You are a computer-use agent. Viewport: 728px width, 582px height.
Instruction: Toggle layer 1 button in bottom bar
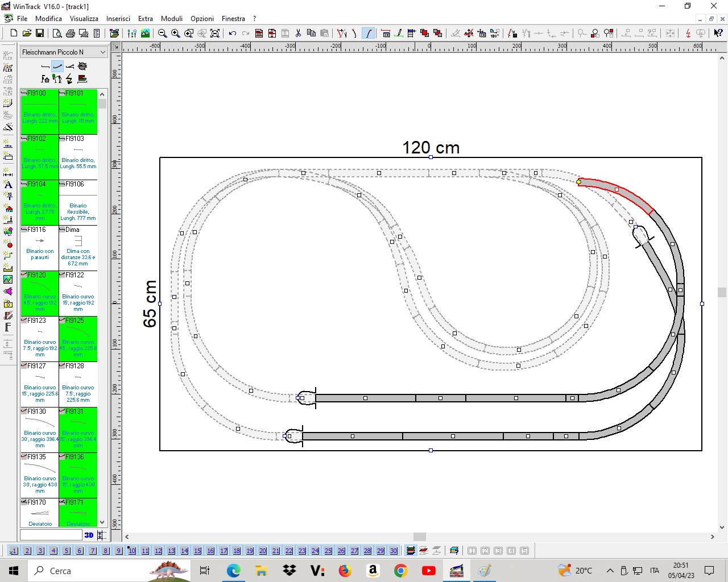point(14,551)
